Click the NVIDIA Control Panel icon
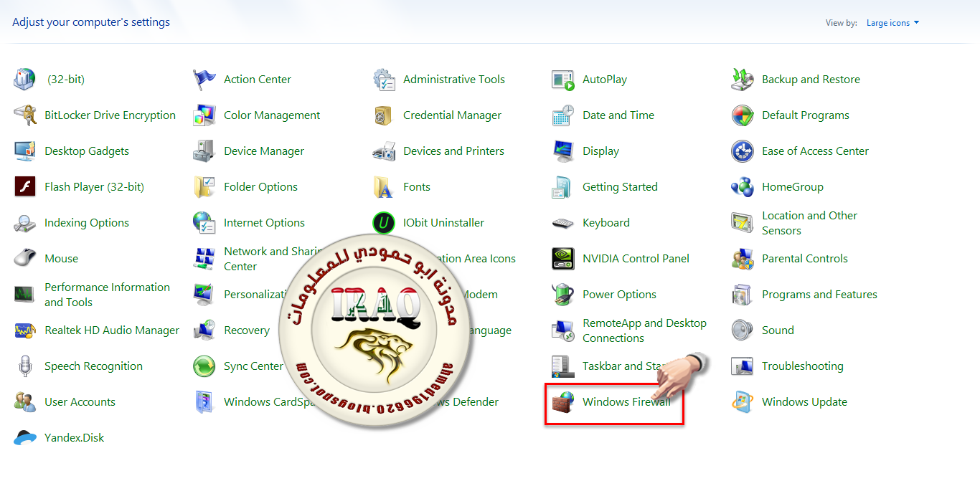Viewport: 980px width, 481px height. 563,259
